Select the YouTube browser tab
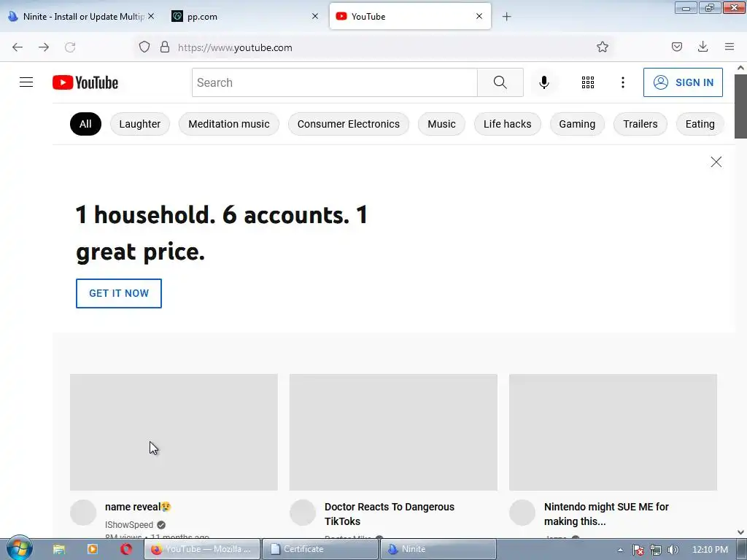The width and height of the screenshot is (747, 560). click(x=410, y=16)
